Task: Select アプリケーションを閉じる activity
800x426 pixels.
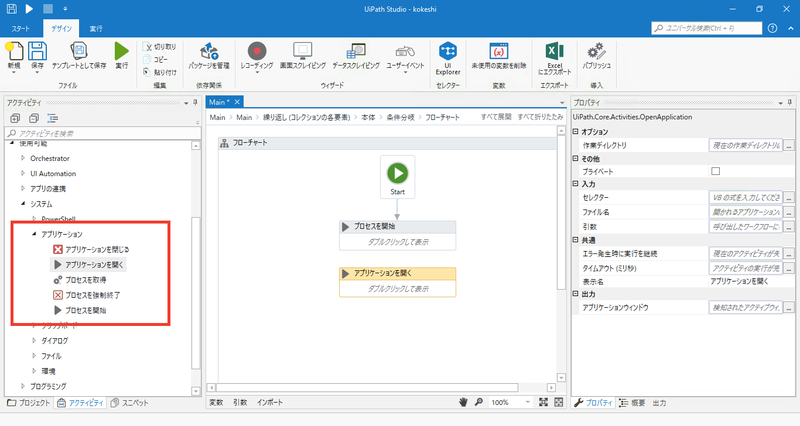Action: point(92,249)
